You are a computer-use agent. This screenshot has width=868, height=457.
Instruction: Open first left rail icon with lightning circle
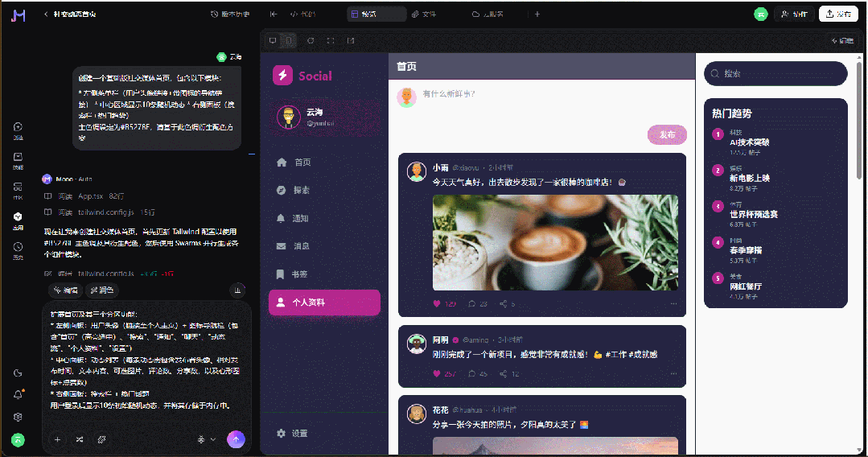[x=18, y=130]
